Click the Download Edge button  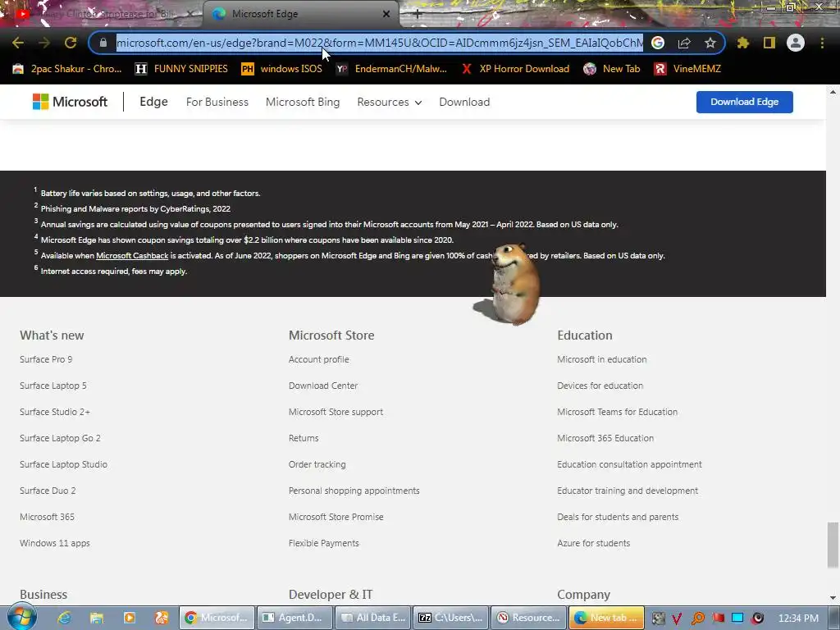coord(745,102)
